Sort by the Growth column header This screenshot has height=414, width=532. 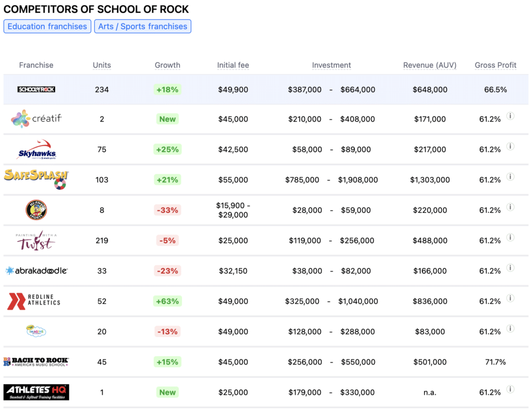(x=168, y=65)
